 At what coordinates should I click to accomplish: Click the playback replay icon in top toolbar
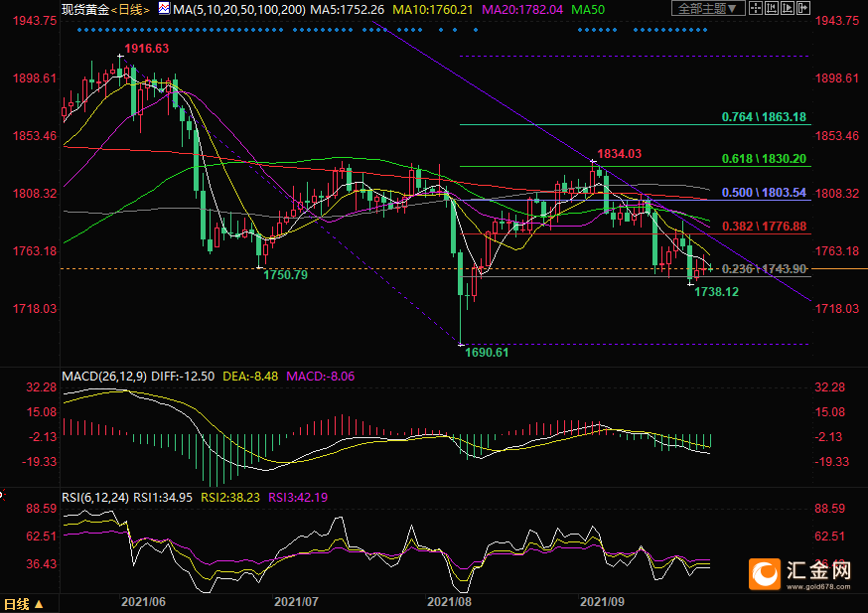tap(788, 8)
